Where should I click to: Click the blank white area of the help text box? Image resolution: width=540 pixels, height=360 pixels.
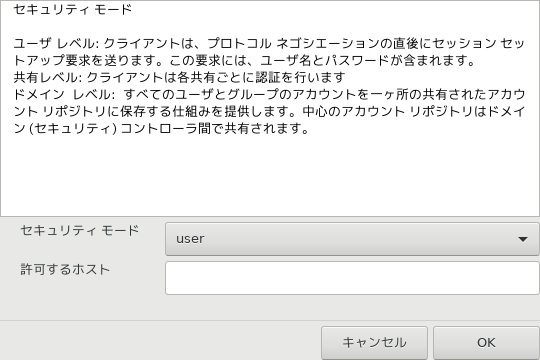click(x=269, y=174)
